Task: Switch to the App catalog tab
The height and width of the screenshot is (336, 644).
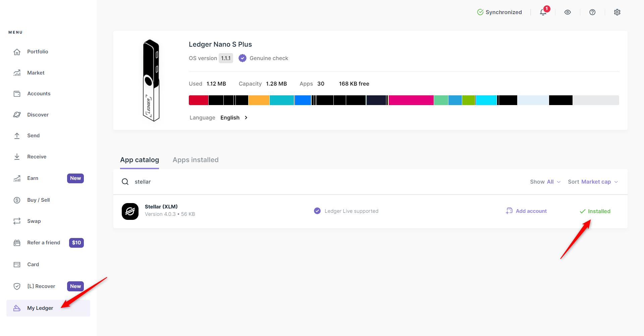Action: tap(140, 160)
